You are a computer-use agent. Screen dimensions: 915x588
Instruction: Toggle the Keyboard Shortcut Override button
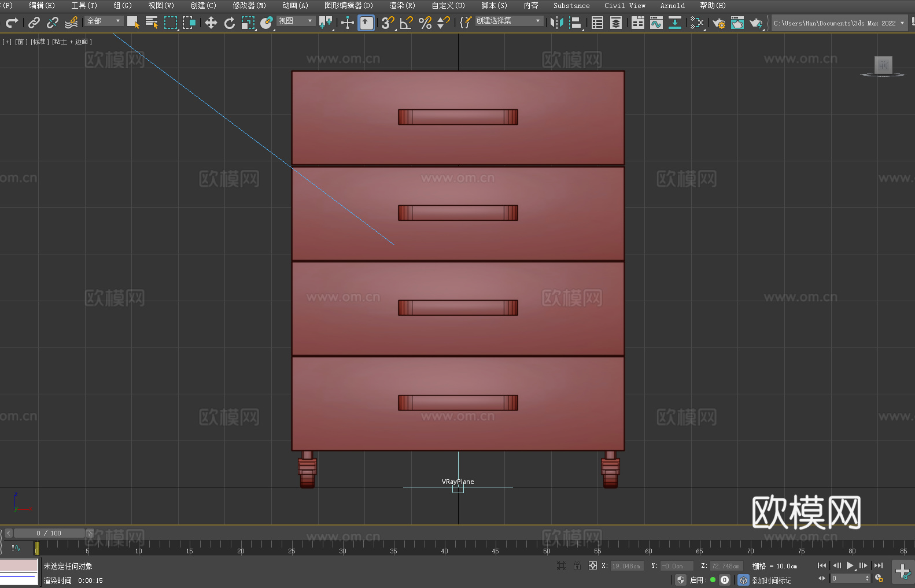pyautogui.click(x=366, y=23)
